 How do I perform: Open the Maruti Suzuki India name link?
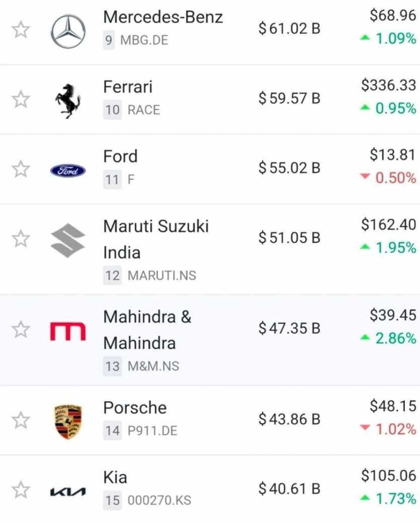pyautogui.click(x=155, y=239)
